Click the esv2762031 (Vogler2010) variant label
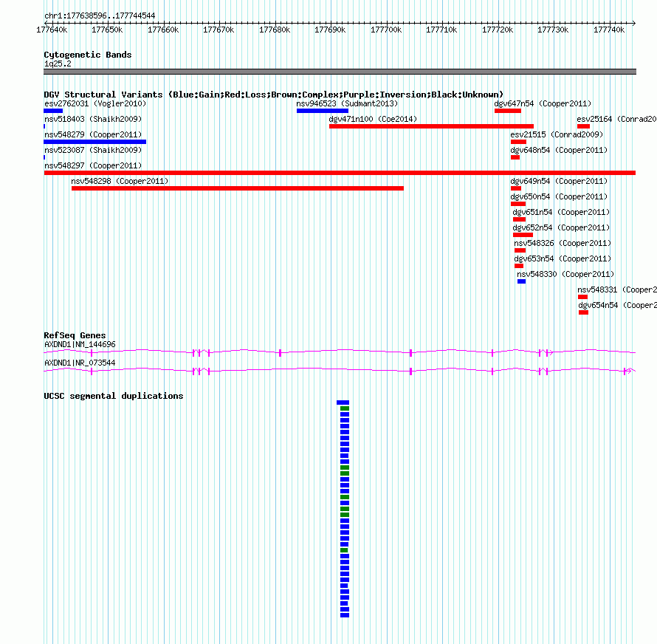This screenshot has width=657, height=644. [95, 103]
